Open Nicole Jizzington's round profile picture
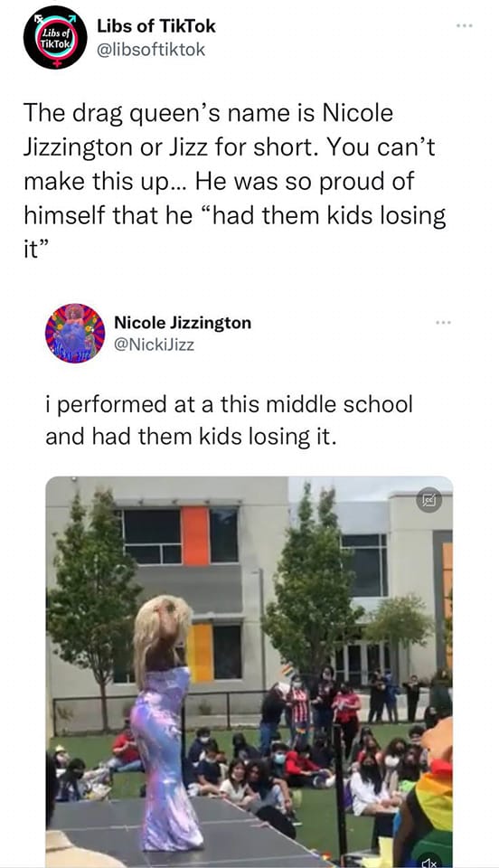 pyautogui.click(x=75, y=333)
